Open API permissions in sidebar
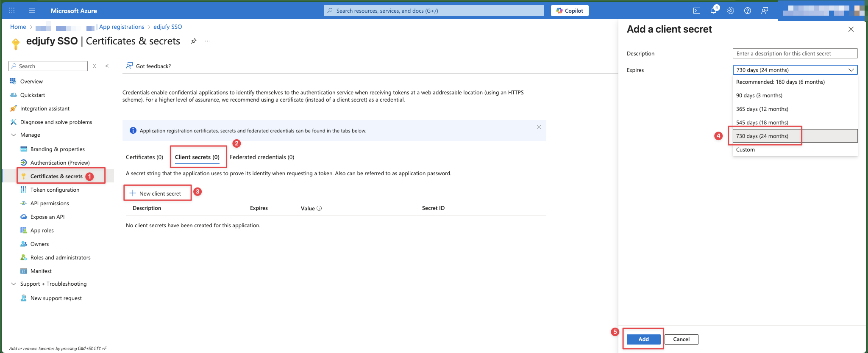 click(x=50, y=203)
